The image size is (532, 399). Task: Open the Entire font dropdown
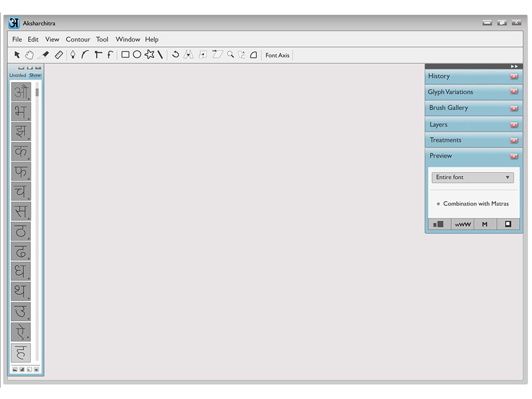(472, 178)
